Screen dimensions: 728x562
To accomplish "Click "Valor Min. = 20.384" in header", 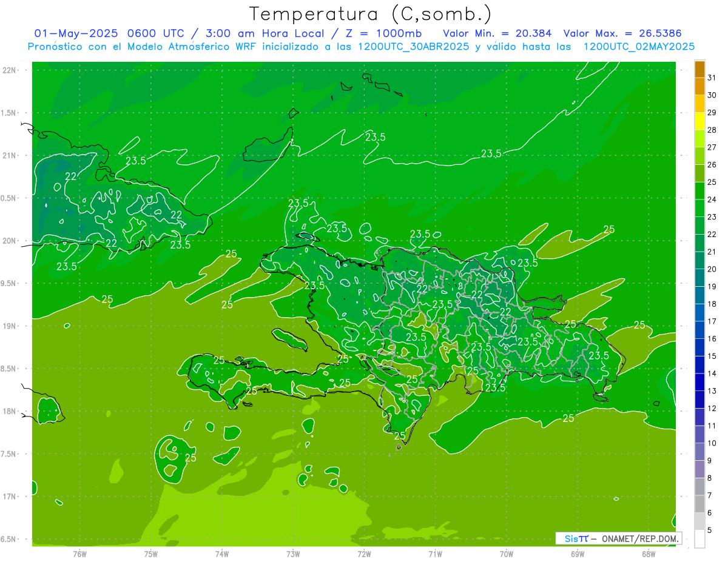I will [497, 33].
